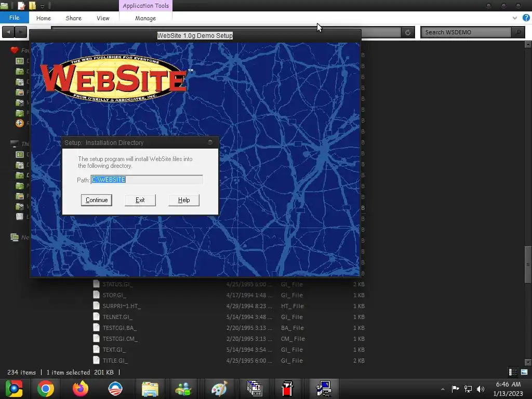Click the Explorer window icon in the title bar
Screen dimensions: 532x399
pyautogui.click(x=4, y=5)
